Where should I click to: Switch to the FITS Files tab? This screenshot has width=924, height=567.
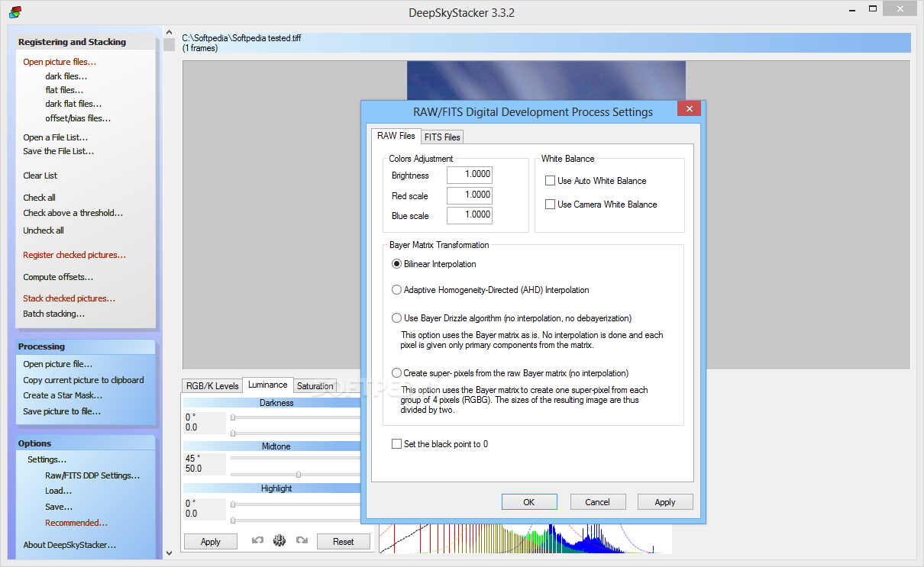(442, 137)
